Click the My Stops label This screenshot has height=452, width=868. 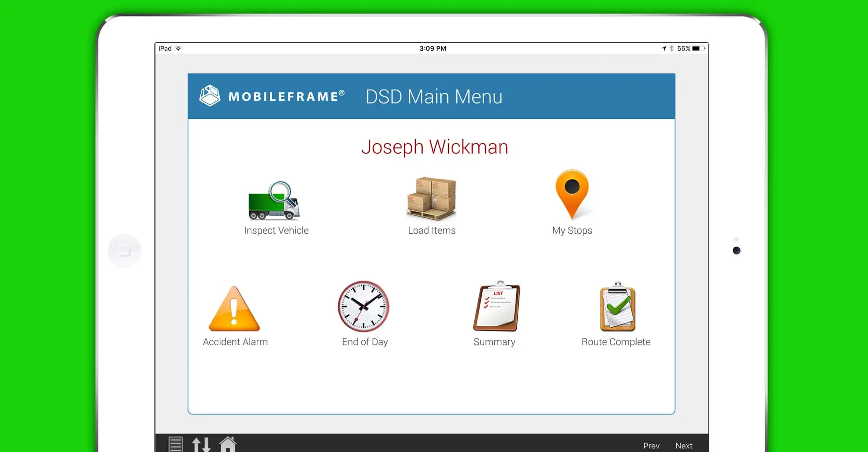point(572,231)
